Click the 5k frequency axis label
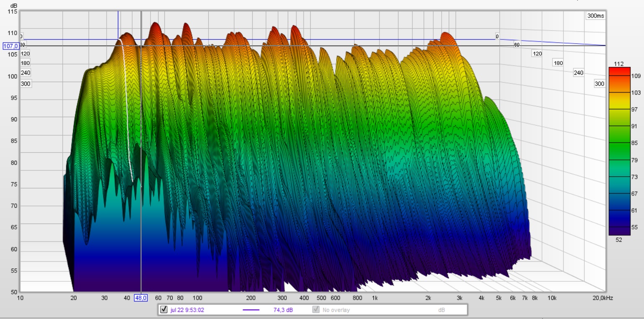The width and height of the screenshot is (644, 319). pos(499,298)
